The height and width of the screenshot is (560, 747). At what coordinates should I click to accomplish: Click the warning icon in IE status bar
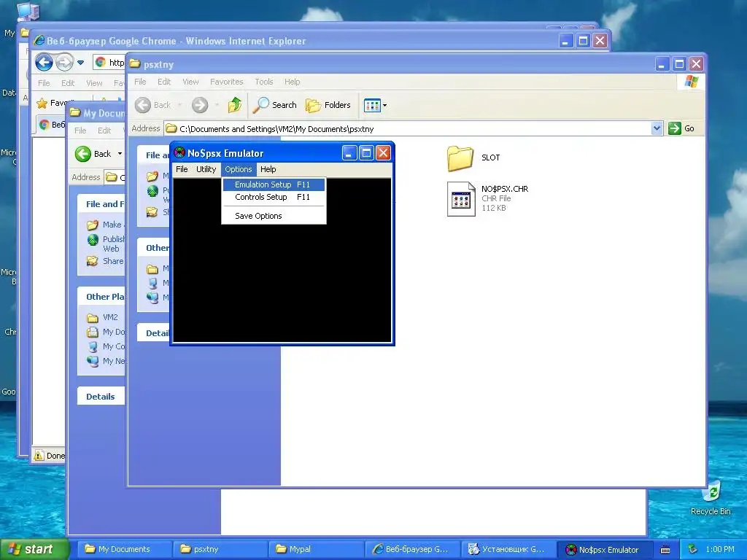[x=39, y=456]
